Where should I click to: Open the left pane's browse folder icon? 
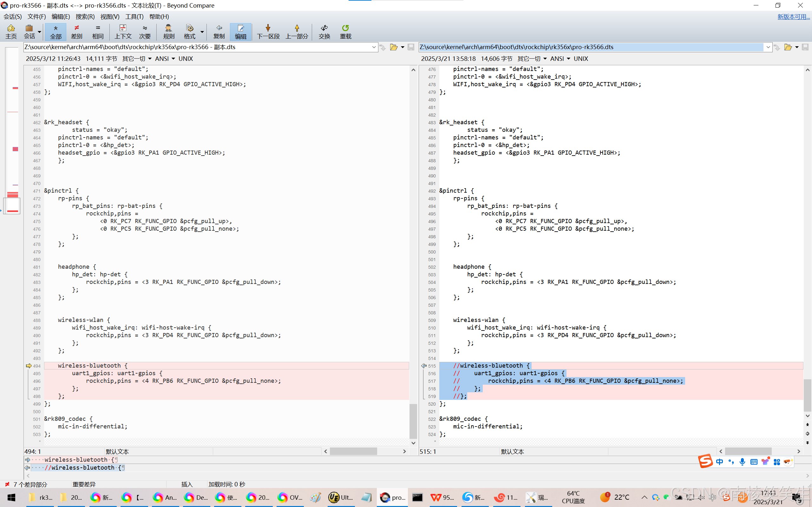(394, 47)
